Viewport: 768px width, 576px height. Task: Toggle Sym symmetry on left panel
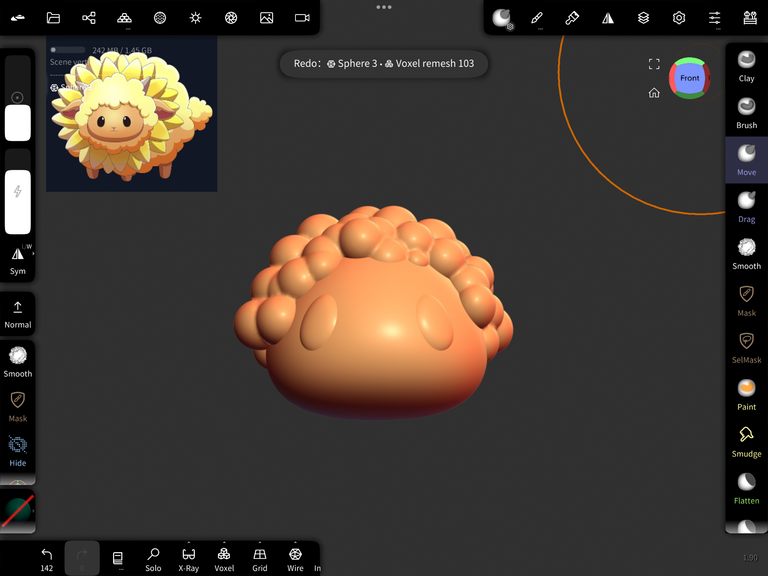[18, 261]
